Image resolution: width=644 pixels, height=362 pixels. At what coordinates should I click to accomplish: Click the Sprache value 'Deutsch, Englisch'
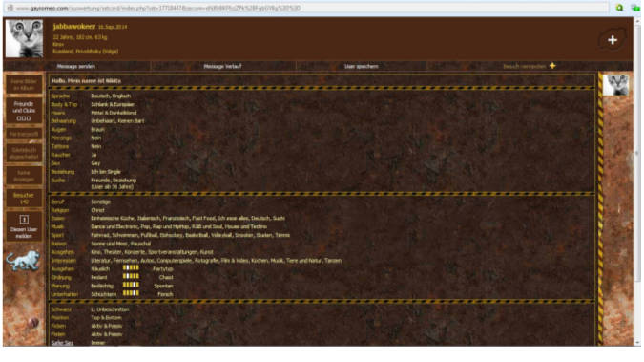point(111,96)
